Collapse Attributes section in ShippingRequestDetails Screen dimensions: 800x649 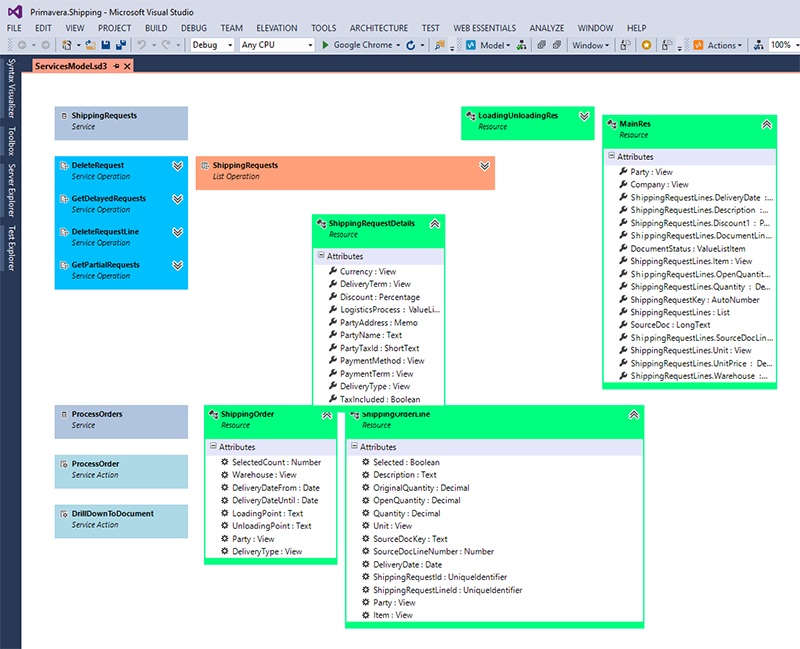coord(321,255)
